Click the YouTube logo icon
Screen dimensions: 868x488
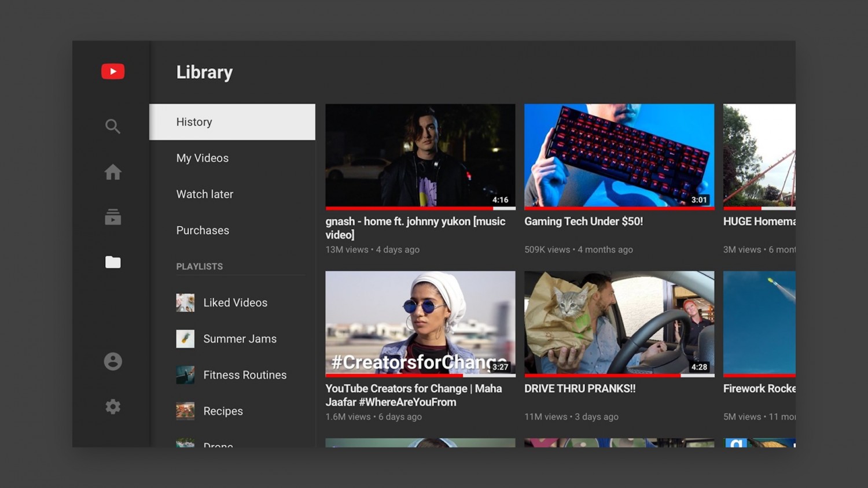click(x=113, y=71)
